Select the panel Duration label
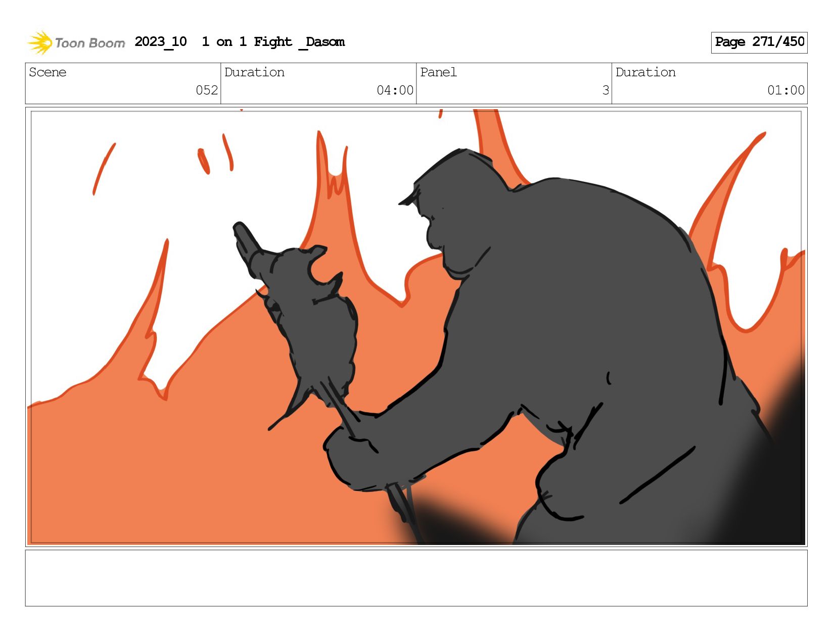 [x=645, y=72]
